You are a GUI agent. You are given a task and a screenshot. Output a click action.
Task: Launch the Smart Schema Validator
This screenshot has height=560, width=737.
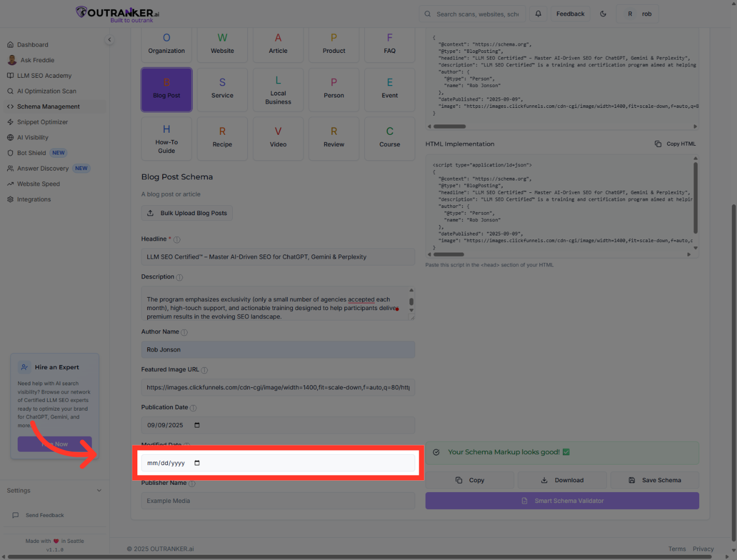pyautogui.click(x=562, y=501)
